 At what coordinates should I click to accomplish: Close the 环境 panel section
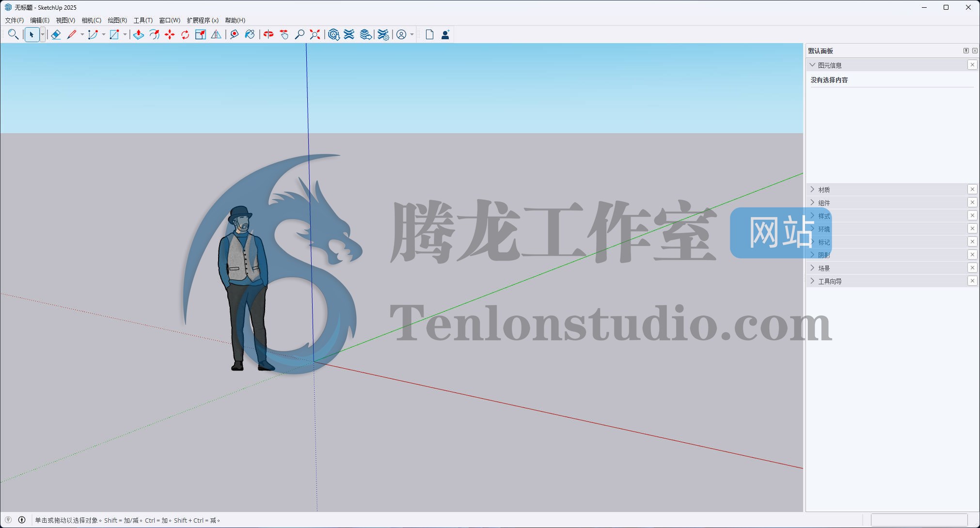click(x=972, y=229)
